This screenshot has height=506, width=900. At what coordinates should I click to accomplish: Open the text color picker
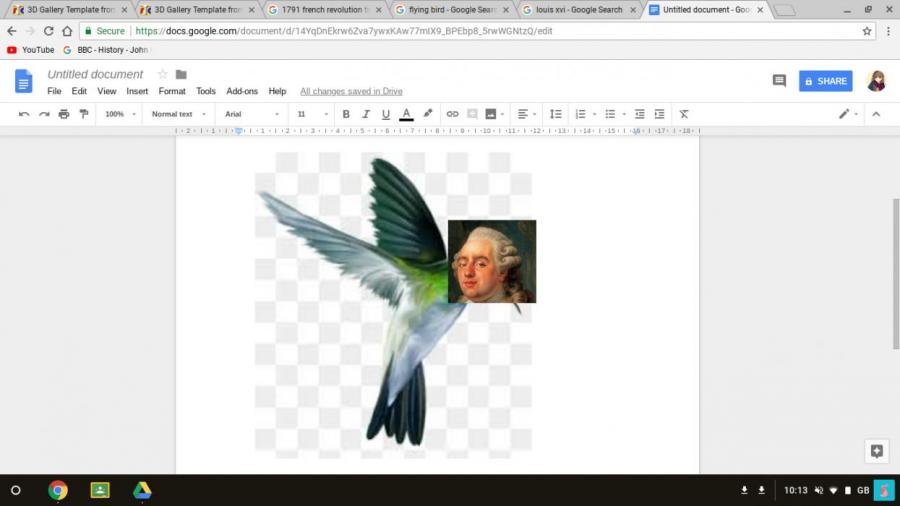pyautogui.click(x=406, y=114)
